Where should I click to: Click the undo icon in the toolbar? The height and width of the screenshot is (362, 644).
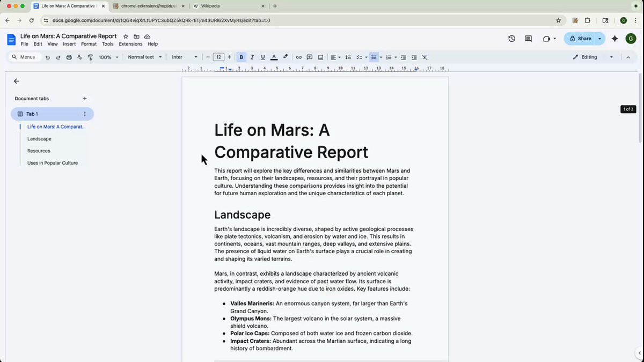tap(48, 57)
